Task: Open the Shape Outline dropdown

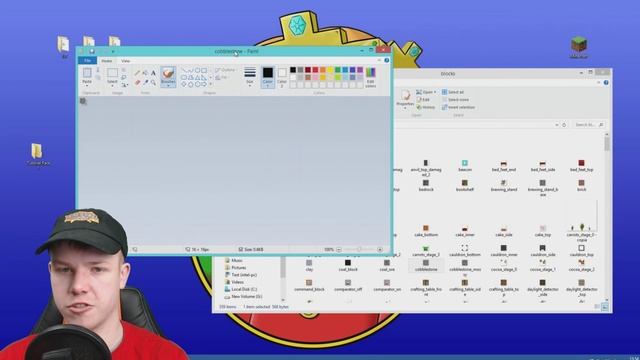Action: click(x=225, y=70)
